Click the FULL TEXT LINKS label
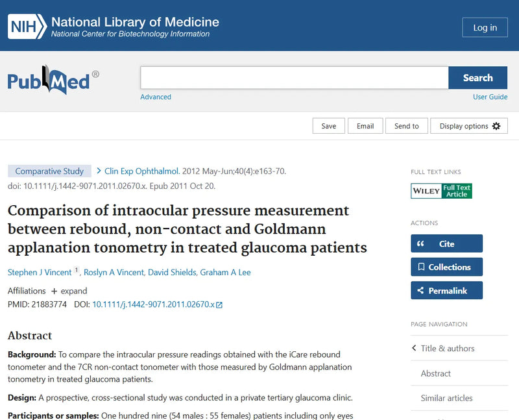Image resolution: width=519 pixels, height=420 pixels. click(x=435, y=172)
